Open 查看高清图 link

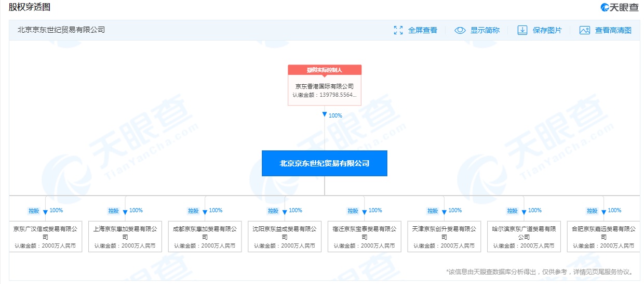(x=613, y=30)
